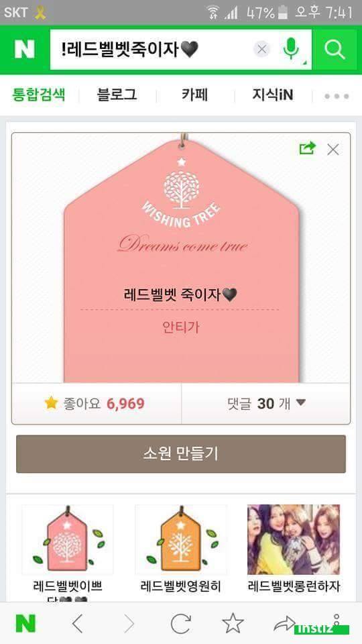The width and height of the screenshot is (362, 644).
Task: Open the 지식iN tab
Action: click(273, 95)
